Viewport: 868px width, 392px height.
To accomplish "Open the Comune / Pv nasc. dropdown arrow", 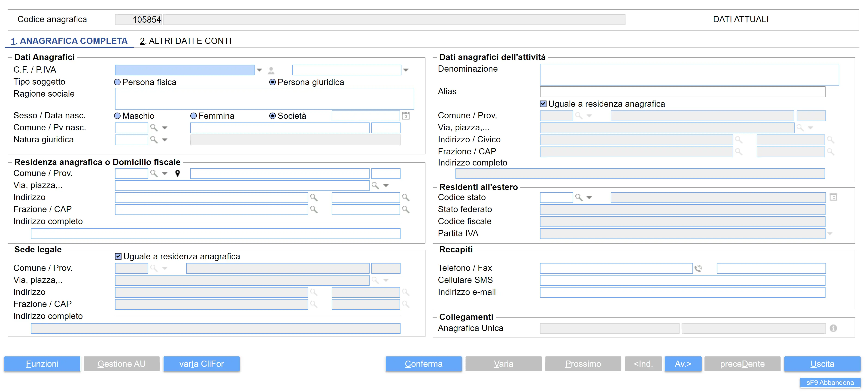I will point(165,128).
